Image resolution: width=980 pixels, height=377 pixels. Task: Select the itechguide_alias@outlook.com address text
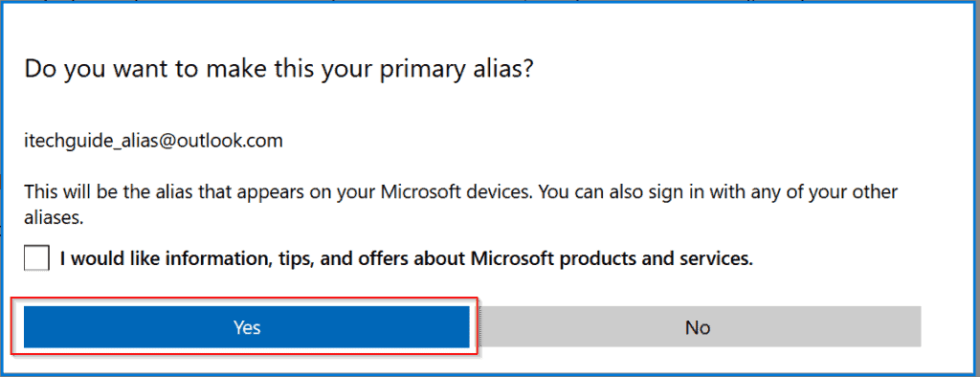pos(153,142)
